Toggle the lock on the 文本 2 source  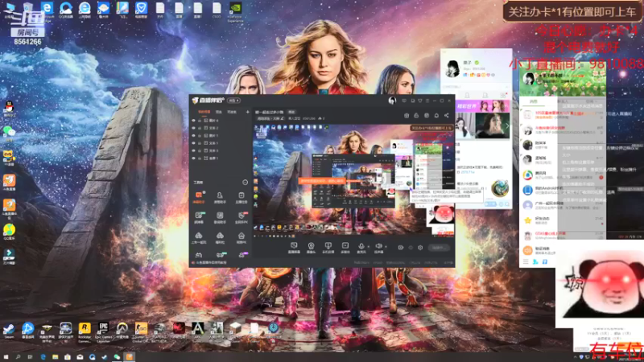coord(200,128)
